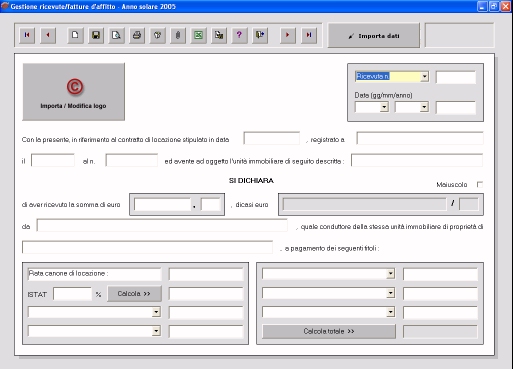Image resolution: width=513 pixels, height=369 pixels.
Task: Open the month dropdown under Data
Action: coord(424,107)
